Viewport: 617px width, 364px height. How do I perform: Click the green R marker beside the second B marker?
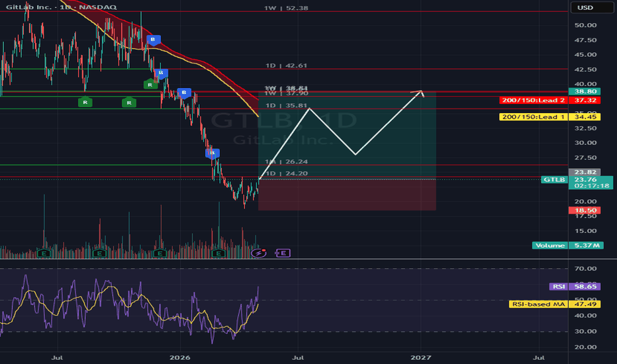(x=150, y=84)
